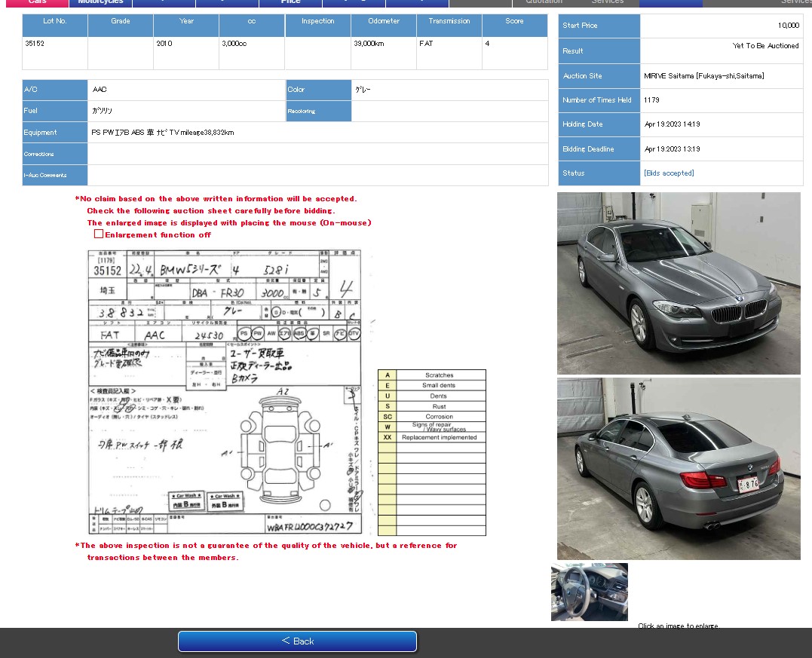
Task: Toggle the Enlargement function off checkbox
Action: pos(99,234)
